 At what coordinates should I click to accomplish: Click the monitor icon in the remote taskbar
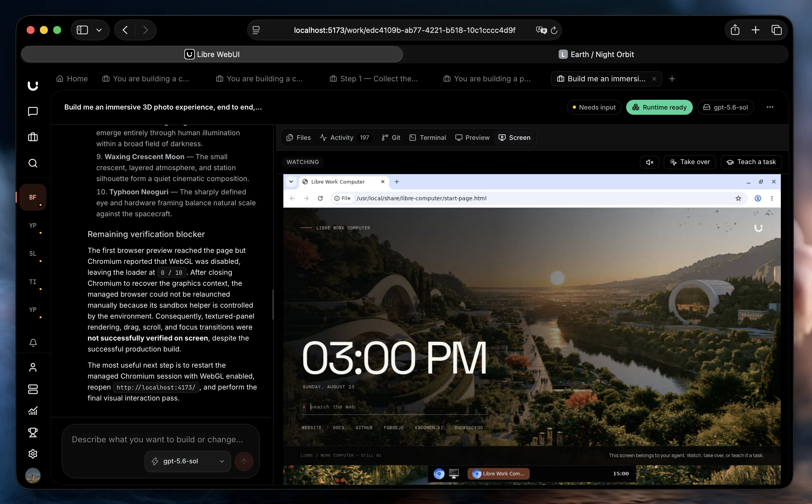coord(454,474)
